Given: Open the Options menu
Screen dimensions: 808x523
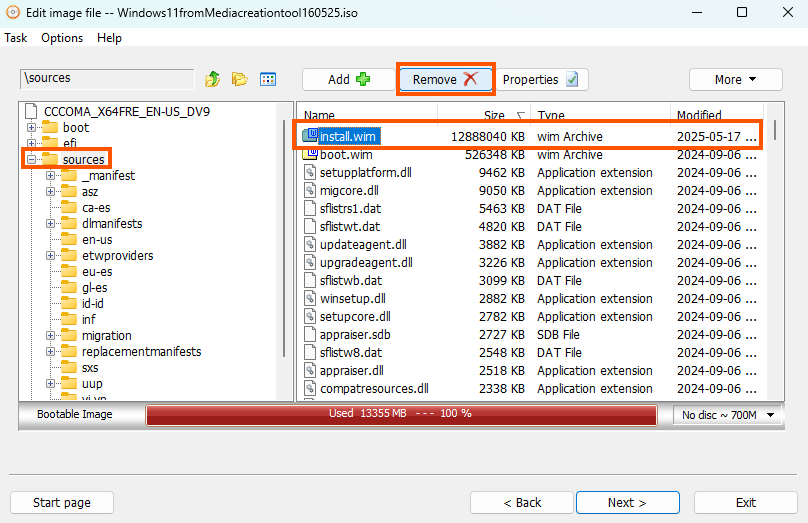Looking at the screenshot, I should coord(62,38).
